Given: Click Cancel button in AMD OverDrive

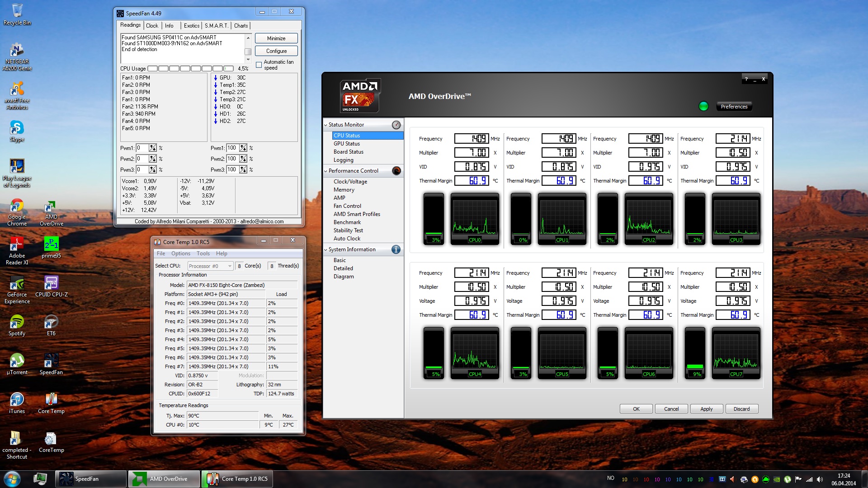Looking at the screenshot, I should point(671,409).
